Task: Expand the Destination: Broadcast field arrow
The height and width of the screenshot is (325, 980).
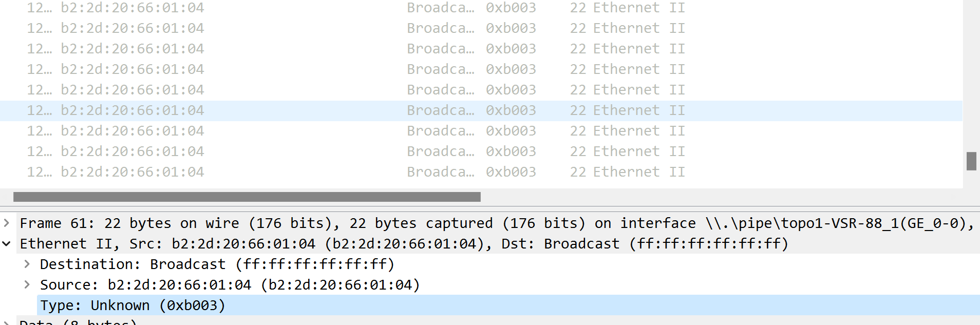Action: 27,264
